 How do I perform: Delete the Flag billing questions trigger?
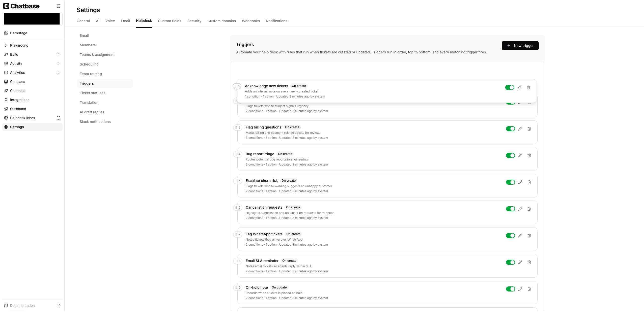(x=529, y=129)
